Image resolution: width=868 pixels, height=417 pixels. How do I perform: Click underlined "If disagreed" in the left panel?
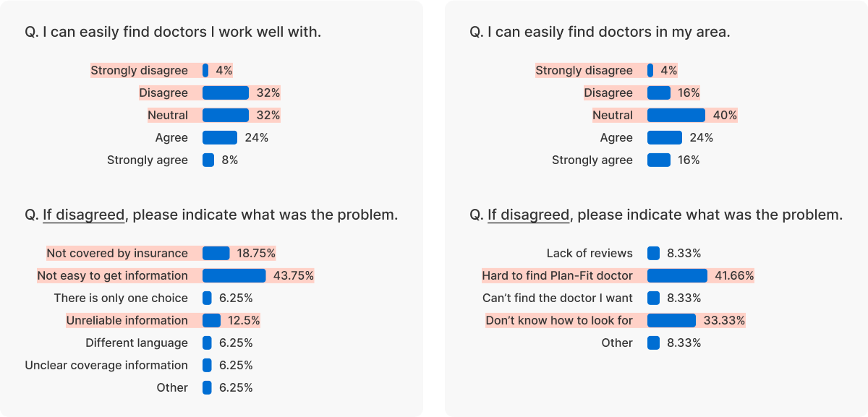(84, 215)
